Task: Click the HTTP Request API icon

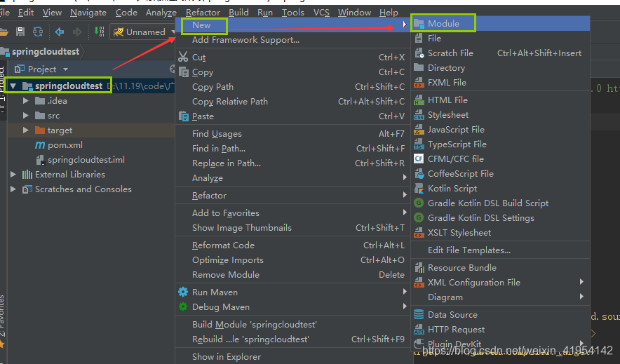Action: point(419,329)
